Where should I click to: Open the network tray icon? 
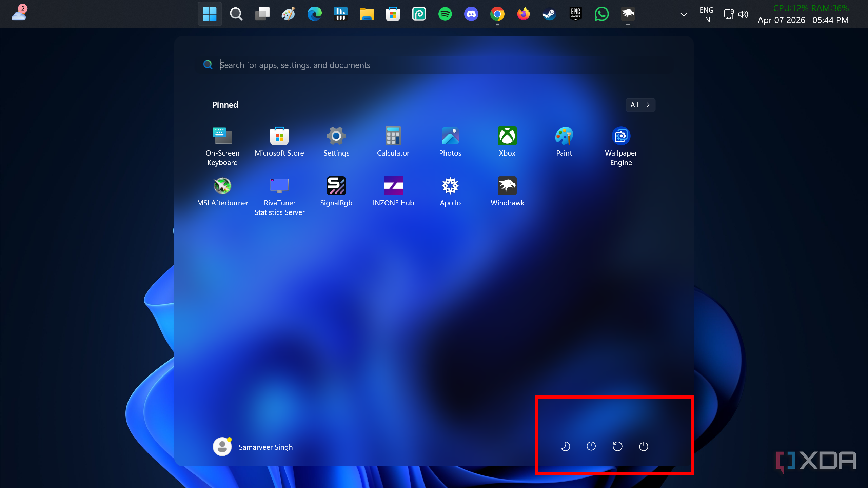729,14
